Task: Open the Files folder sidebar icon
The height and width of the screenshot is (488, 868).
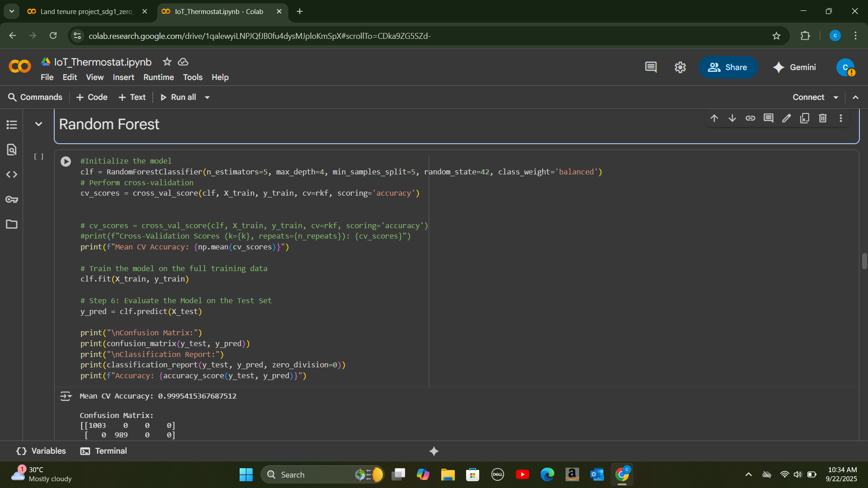Action: click(x=12, y=224)
